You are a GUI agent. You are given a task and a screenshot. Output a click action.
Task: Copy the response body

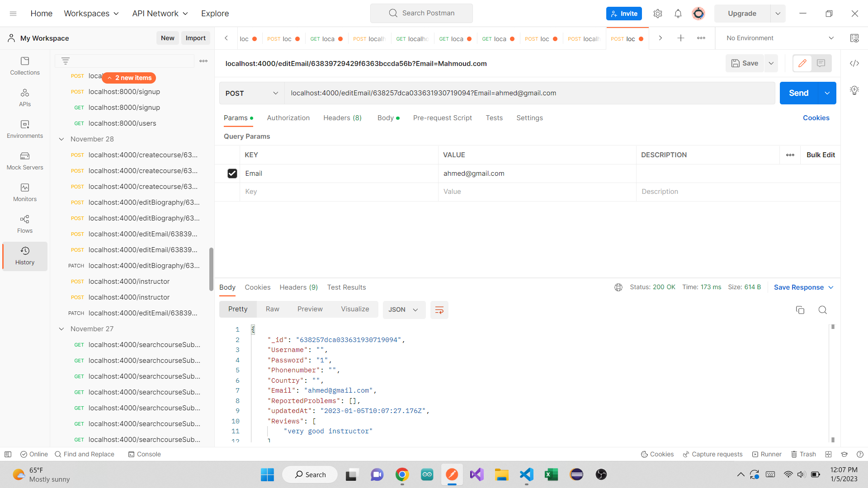tap(800, 310)
